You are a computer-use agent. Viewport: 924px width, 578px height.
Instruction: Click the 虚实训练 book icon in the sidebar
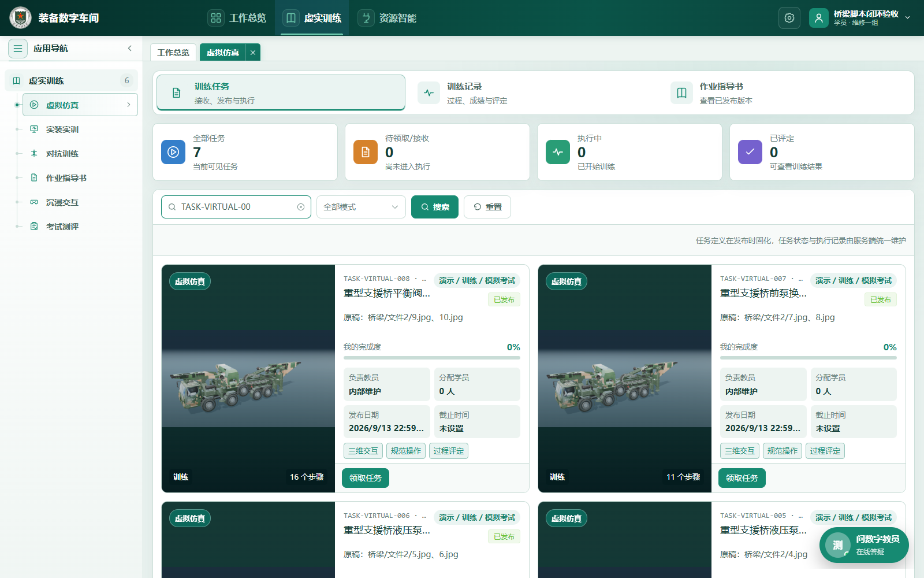[x=17, y=81]
